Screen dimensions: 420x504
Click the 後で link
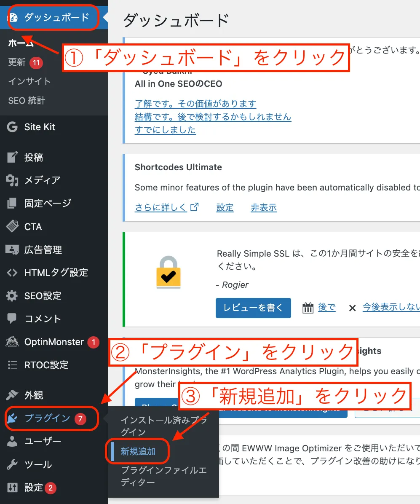326,307
